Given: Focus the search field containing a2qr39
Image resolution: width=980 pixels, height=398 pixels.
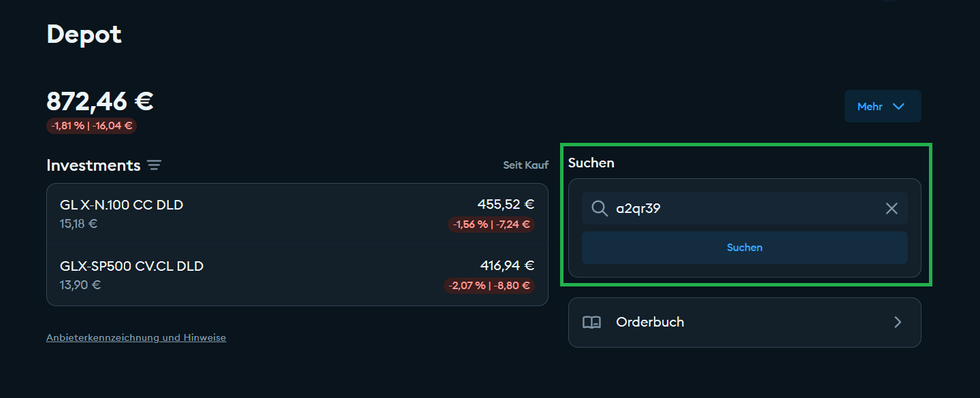Looking at the screenshot, I should 742,208.
